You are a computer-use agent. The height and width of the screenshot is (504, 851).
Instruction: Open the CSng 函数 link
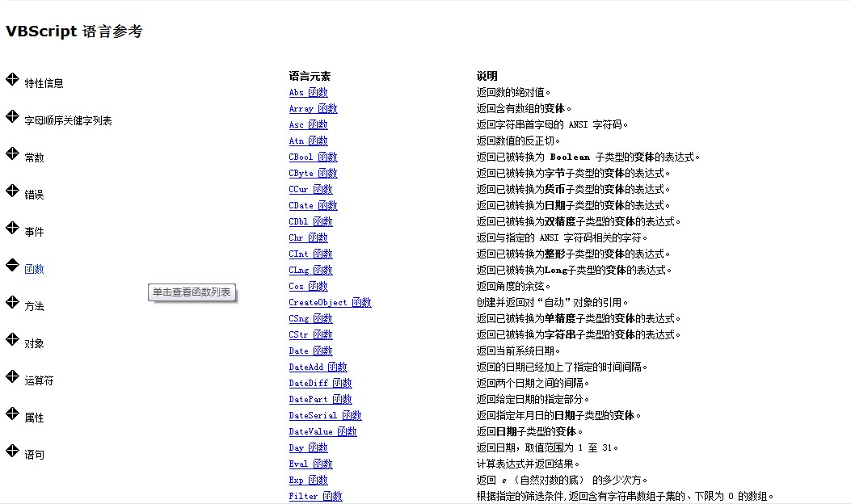(310, 318)
